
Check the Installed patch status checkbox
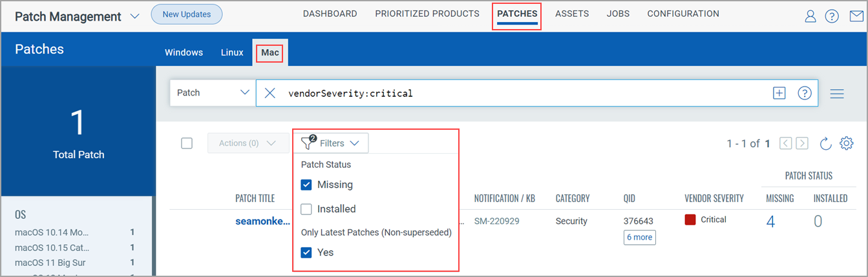tap(306, 209)
